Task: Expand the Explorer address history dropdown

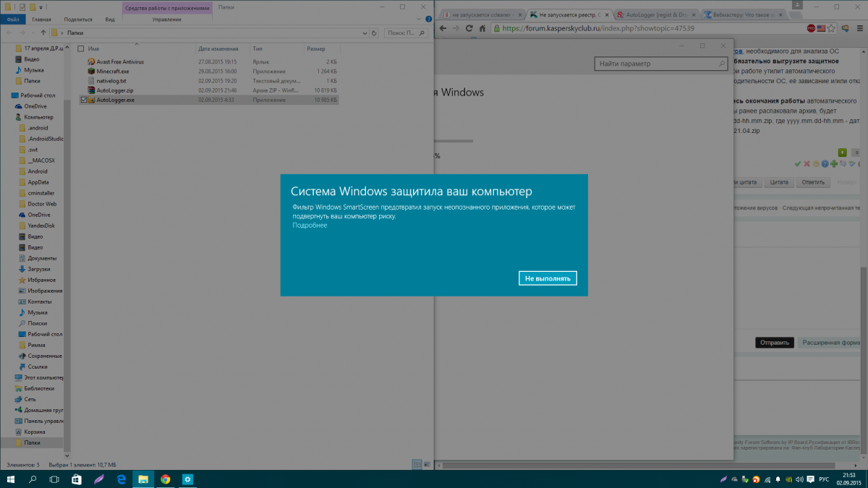Action: pos(365,33)
